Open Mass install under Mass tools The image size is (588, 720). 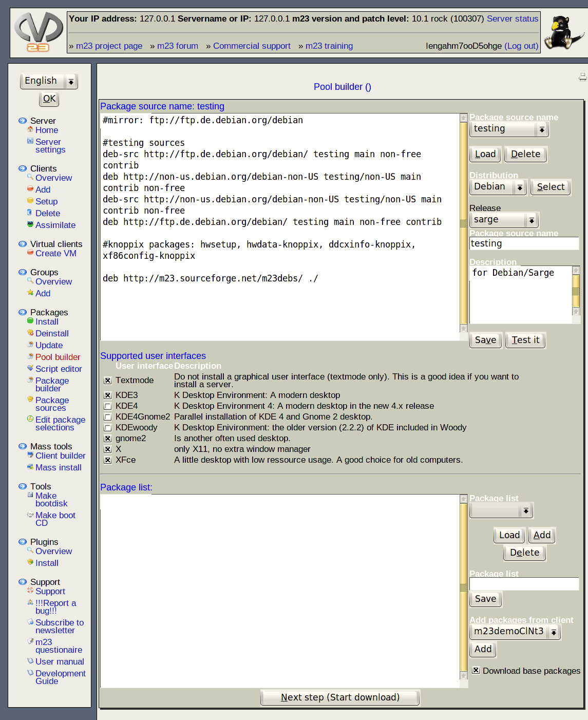(x=58, y=467)
